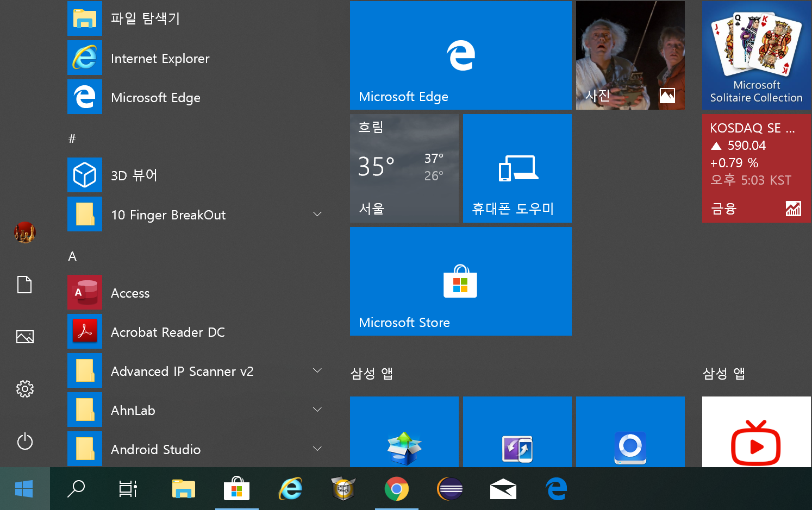Viewport: 812px width, 510px height.
Task: Open Pictures from the Start sidebar
Action: pos(25,337)
